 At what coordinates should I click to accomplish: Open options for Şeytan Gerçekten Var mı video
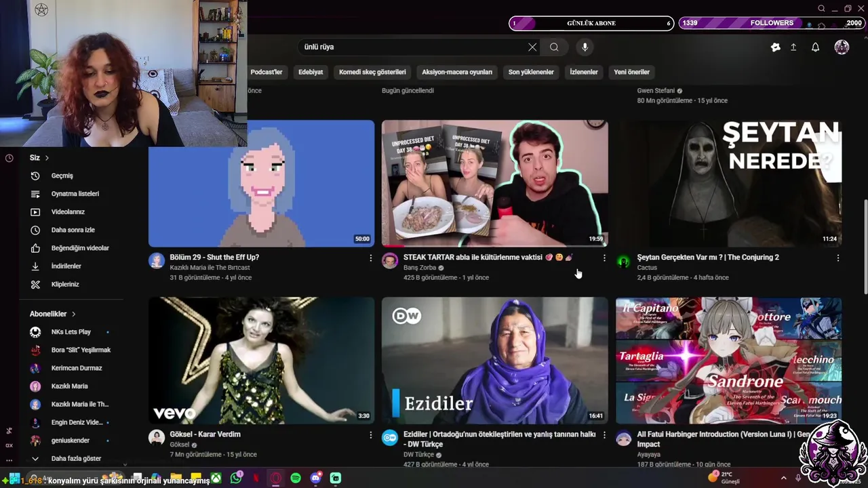(838, 258)
